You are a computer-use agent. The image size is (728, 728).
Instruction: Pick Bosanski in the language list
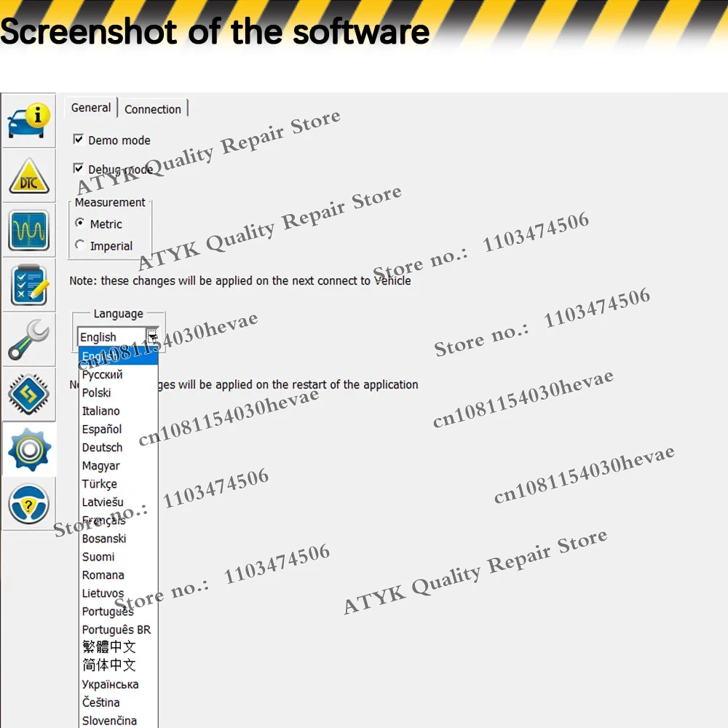(119, 538)
